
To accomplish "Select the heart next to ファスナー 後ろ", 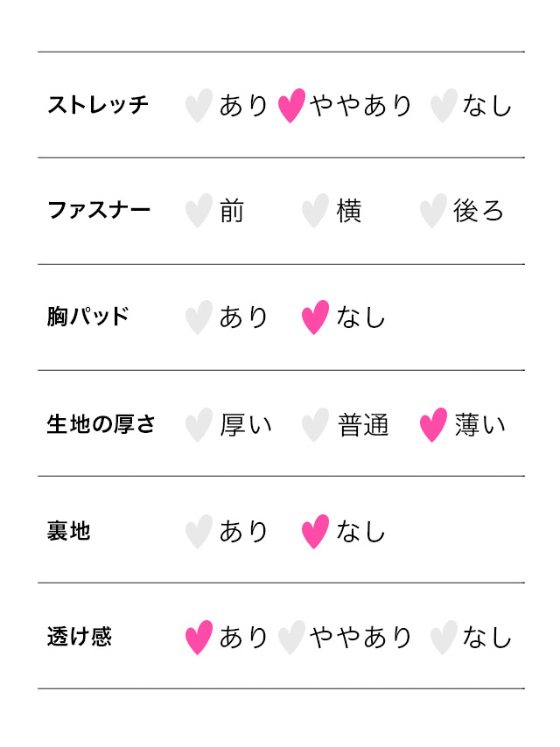I will tap(433, 212).
